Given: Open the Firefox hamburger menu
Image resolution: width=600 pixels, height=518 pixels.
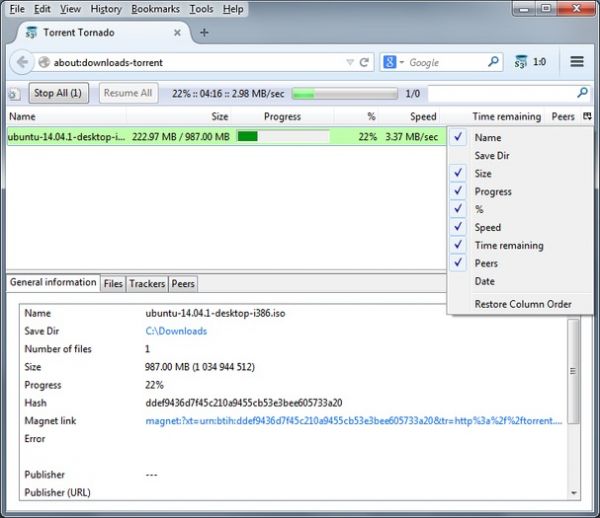Looking at the screenshot, I should (577, 62).
